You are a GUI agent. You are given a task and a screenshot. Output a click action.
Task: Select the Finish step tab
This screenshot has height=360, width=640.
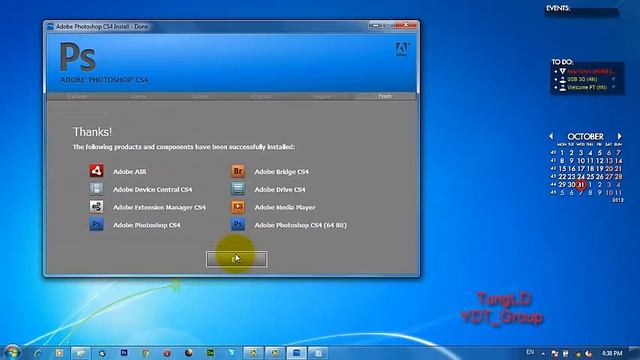click(x=385, y=96)
